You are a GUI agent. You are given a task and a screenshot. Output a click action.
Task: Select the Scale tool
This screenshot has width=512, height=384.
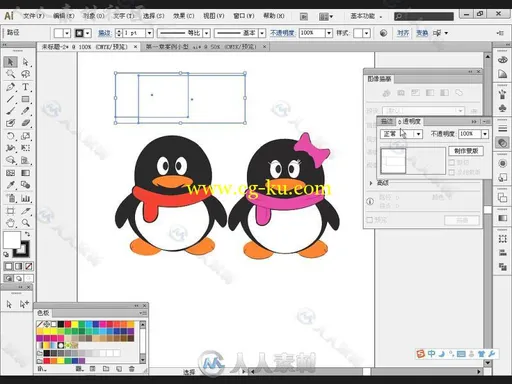coord(25,136)
